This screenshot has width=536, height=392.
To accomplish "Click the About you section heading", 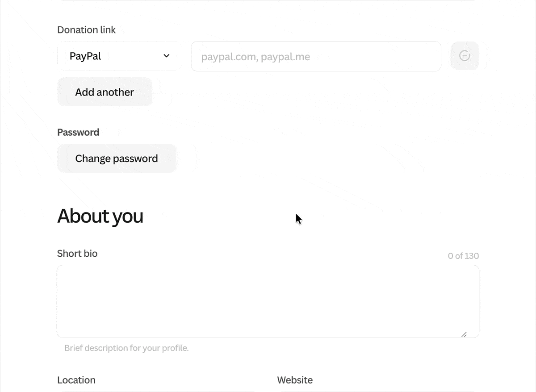I will click(x=100, y=216).
